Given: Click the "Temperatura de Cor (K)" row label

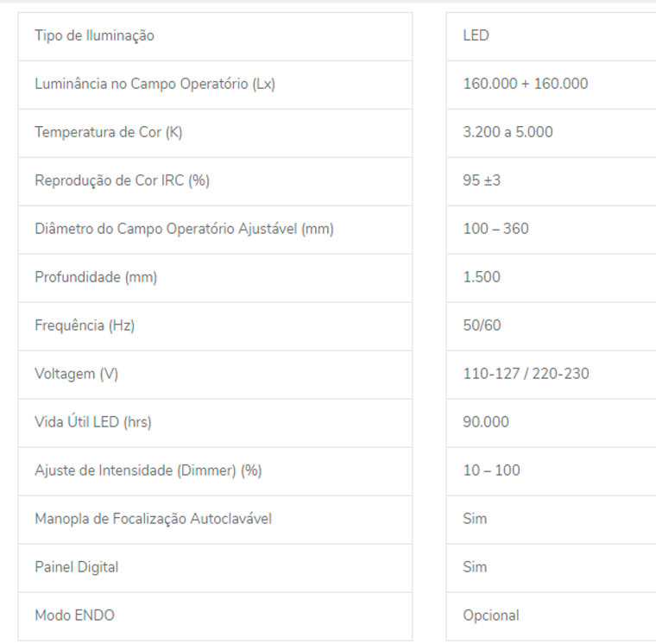Looking at the screenshot, I should [x=108, y=133].
